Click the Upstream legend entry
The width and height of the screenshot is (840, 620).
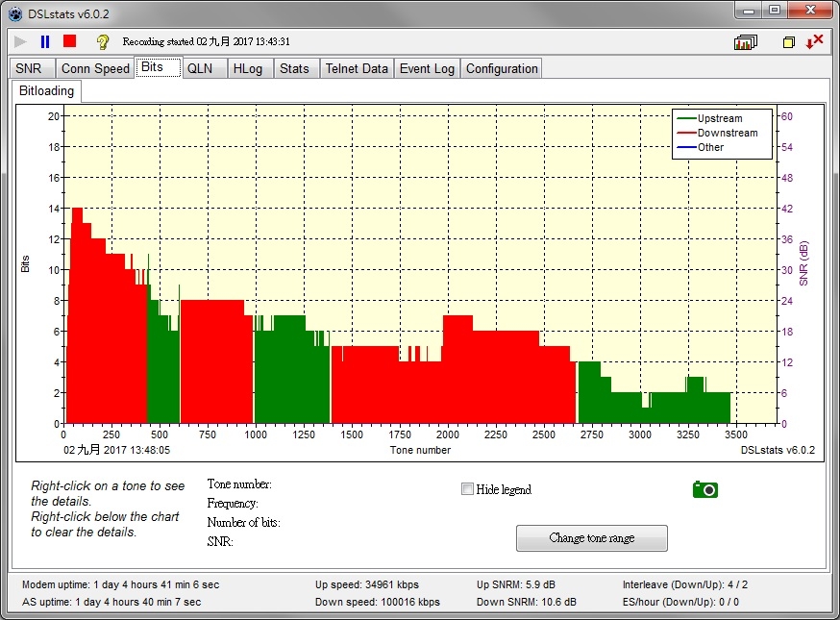click(710, 118)
